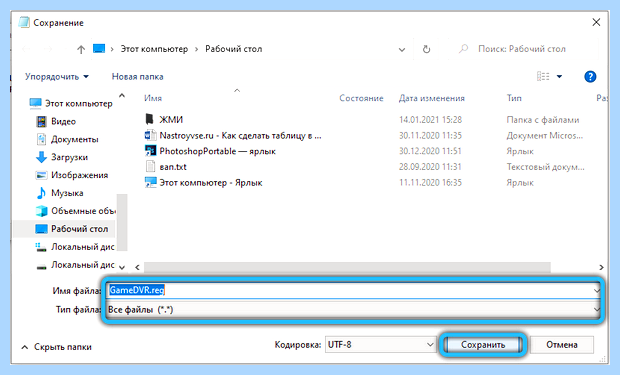Click the left arrow of horizontal scrollbar
620x375 pixels.
pyautogui.click(x=137, y=267)
